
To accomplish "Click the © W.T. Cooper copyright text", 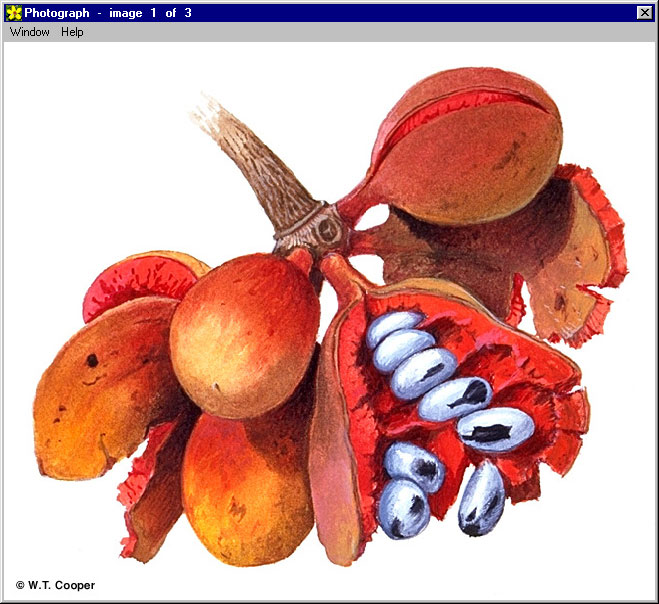I will [x=55, y=585].
